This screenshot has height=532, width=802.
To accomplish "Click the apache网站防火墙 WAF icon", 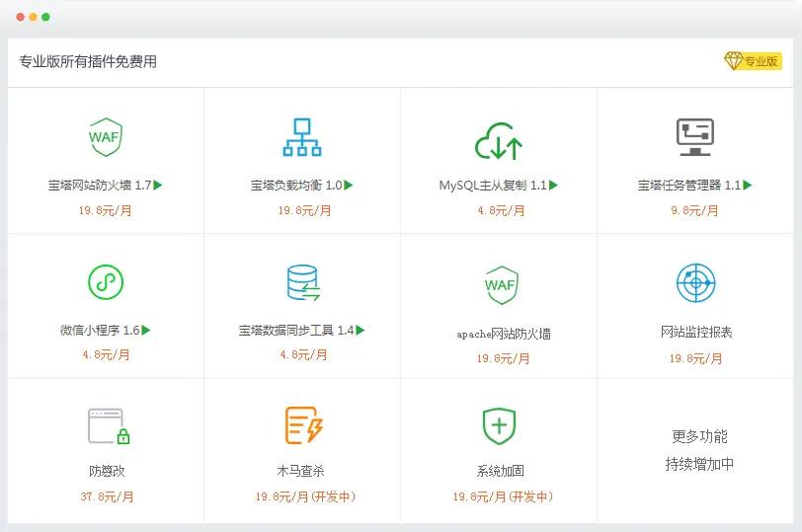I will click(x=500, y=285).
